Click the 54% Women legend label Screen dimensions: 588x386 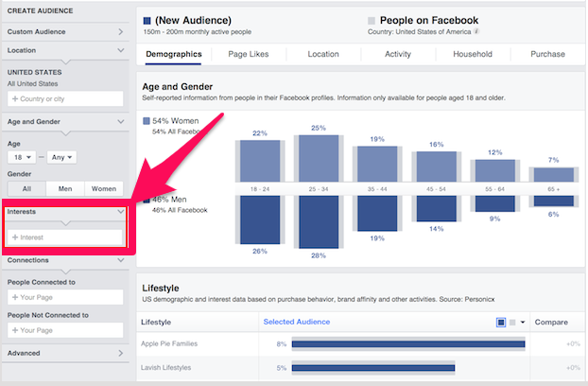tap(176, 121)
